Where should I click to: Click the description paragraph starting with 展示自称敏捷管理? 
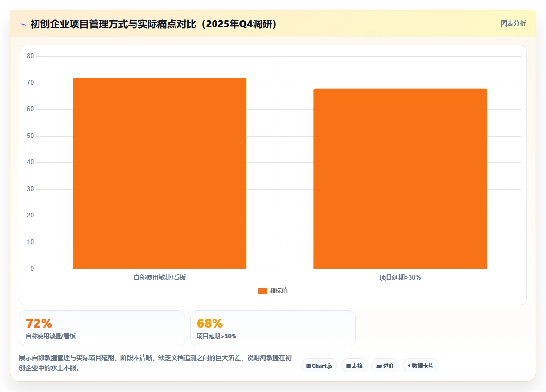tap(156, 363)
